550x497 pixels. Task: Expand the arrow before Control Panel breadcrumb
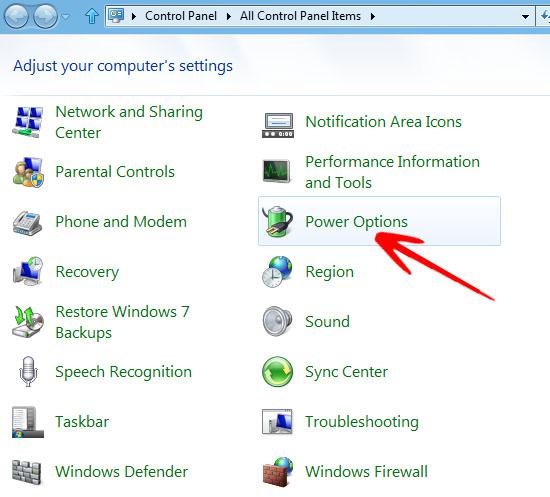[134, 16]
